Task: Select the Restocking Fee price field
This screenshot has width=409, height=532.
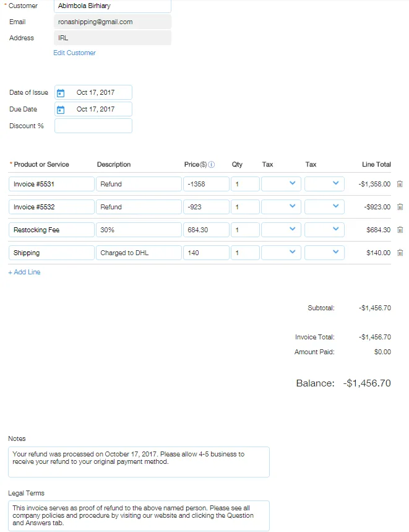Action: [205, 230]
